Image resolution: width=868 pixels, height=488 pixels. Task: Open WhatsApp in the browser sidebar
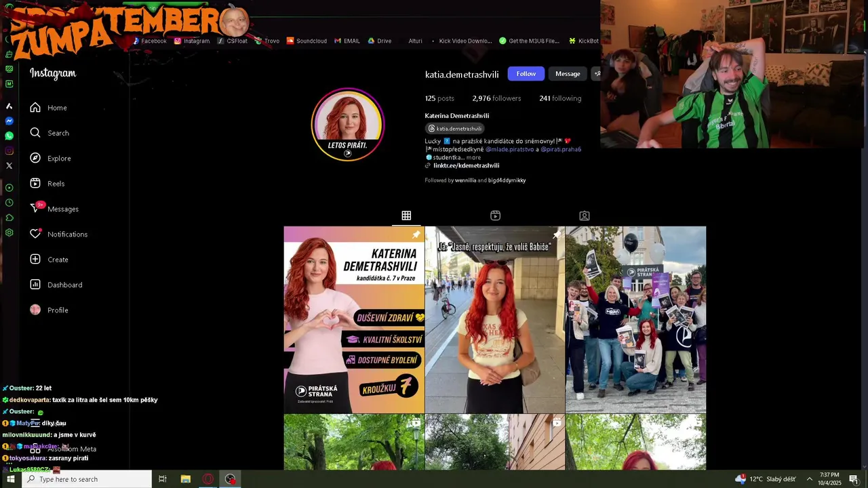[x=9, y=136]
